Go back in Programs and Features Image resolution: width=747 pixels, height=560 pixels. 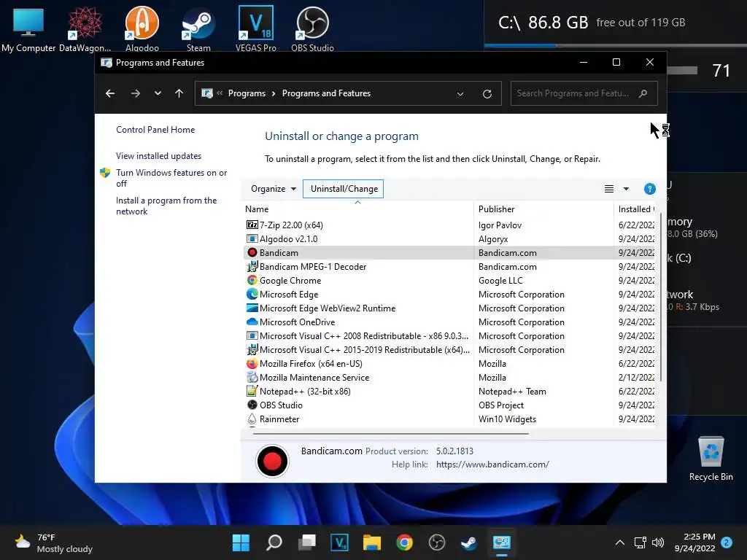[x=110, y=93]
